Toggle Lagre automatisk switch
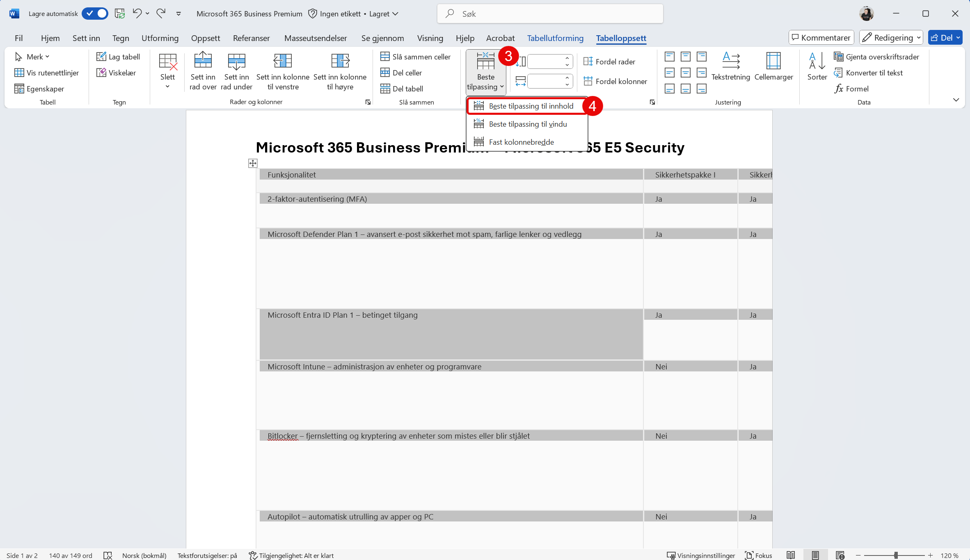 [95, 14]
